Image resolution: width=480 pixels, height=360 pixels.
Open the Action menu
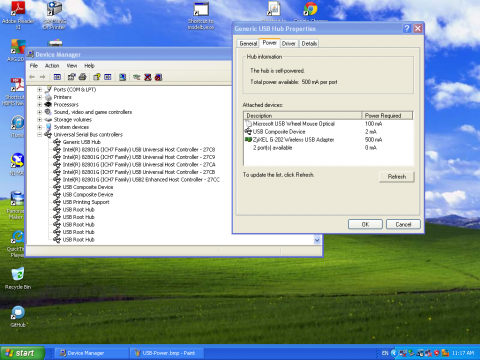(x=52, y=66)
